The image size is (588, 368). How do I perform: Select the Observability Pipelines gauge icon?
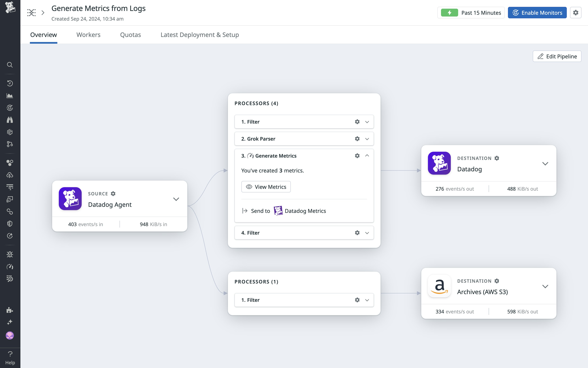point(10,266)
